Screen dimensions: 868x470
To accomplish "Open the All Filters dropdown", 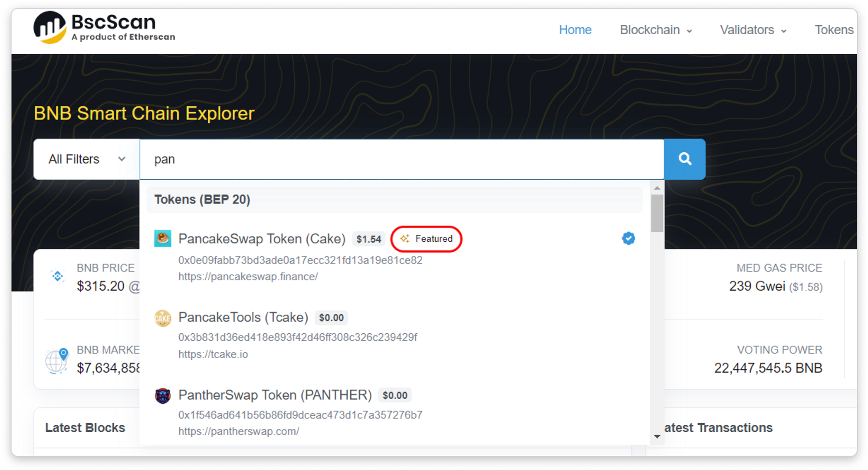I will point(87,159).
